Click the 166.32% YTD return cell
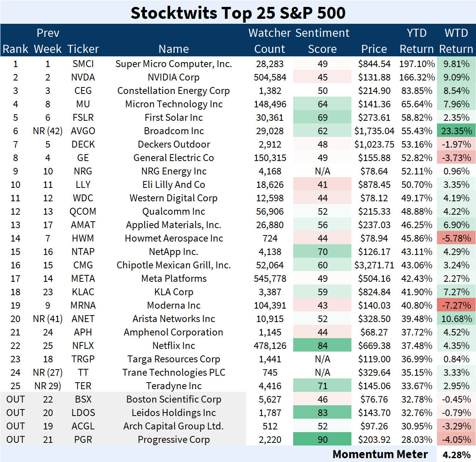Viewport: 476px width, 462px height. (417, 77)
